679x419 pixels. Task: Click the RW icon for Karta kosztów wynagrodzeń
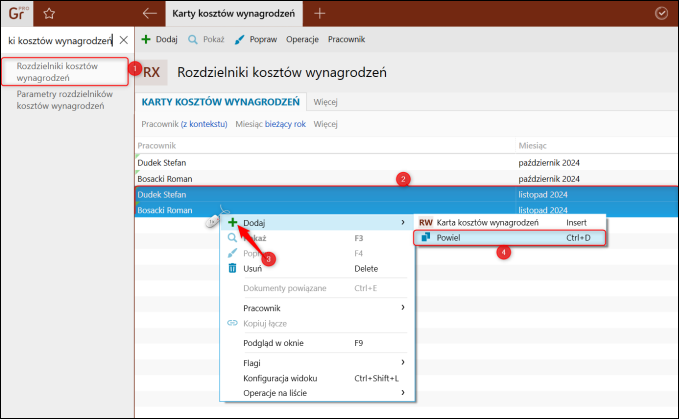[x=426, y=222]
